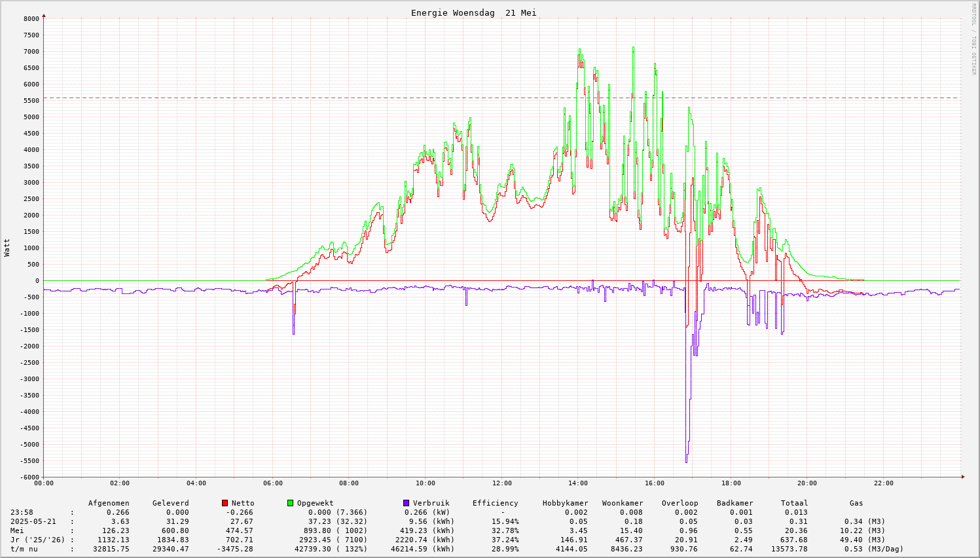Click the purple Verbruik legend swatch
The width and height of the screenshot is (980, 558).
[407, 503]
